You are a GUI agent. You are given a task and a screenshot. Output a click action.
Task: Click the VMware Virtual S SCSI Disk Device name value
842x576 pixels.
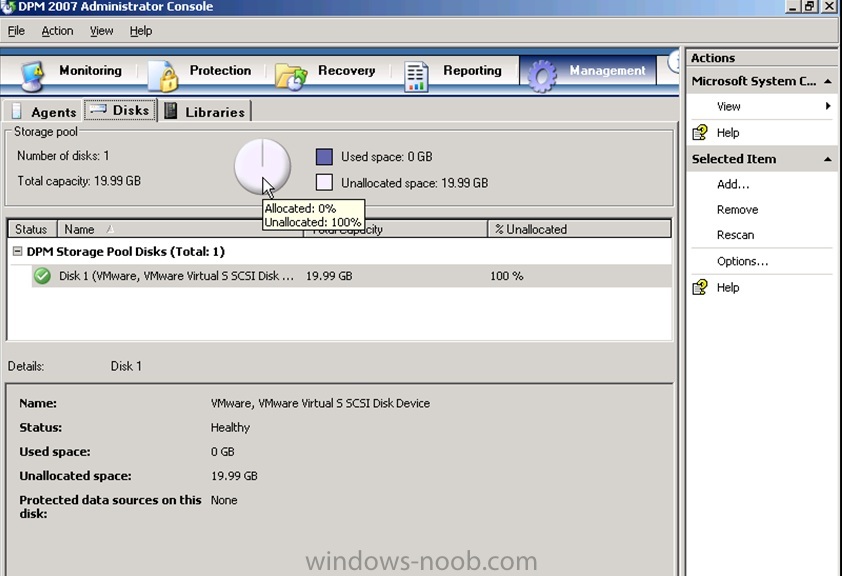coord(320,403)
